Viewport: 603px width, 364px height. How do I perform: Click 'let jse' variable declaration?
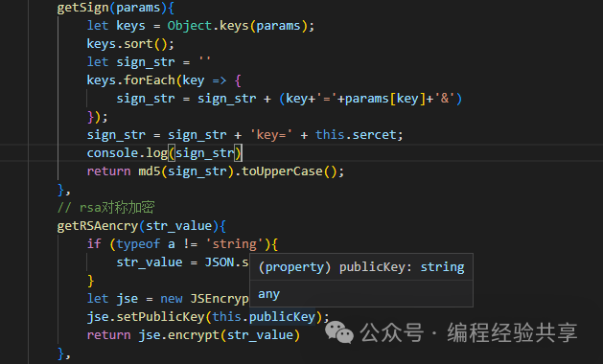(112, 298)
